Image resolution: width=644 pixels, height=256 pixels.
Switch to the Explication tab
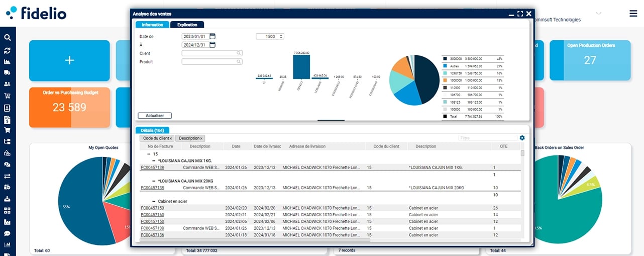[187, 25]
